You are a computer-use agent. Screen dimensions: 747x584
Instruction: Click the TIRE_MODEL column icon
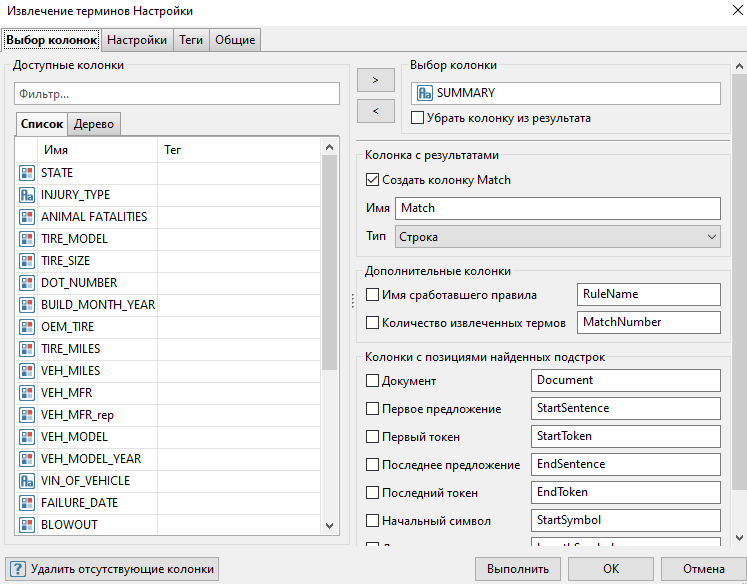click(x=27, y=239)
